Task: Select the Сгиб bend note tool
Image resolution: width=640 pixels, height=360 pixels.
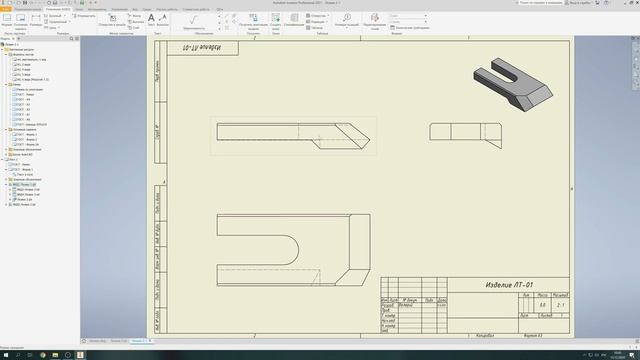Action: 134,28
